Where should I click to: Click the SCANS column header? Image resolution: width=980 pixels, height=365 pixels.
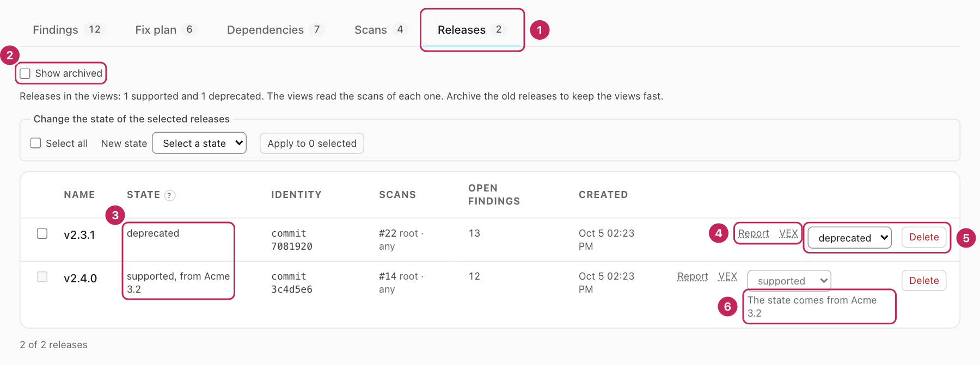point(397,195)
